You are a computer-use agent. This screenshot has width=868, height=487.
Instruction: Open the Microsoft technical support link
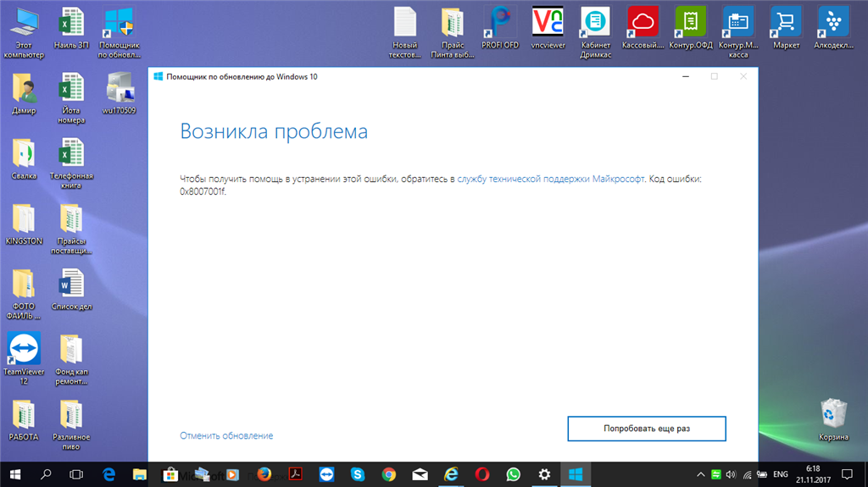551,179
